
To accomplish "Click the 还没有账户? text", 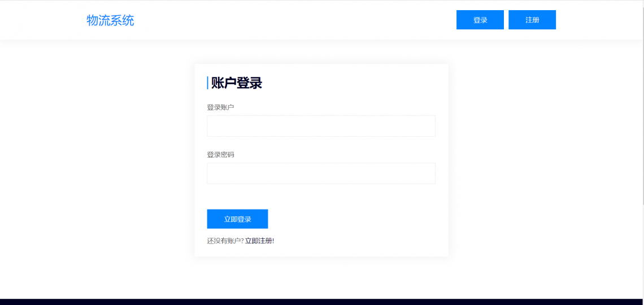I will [225, 241].
